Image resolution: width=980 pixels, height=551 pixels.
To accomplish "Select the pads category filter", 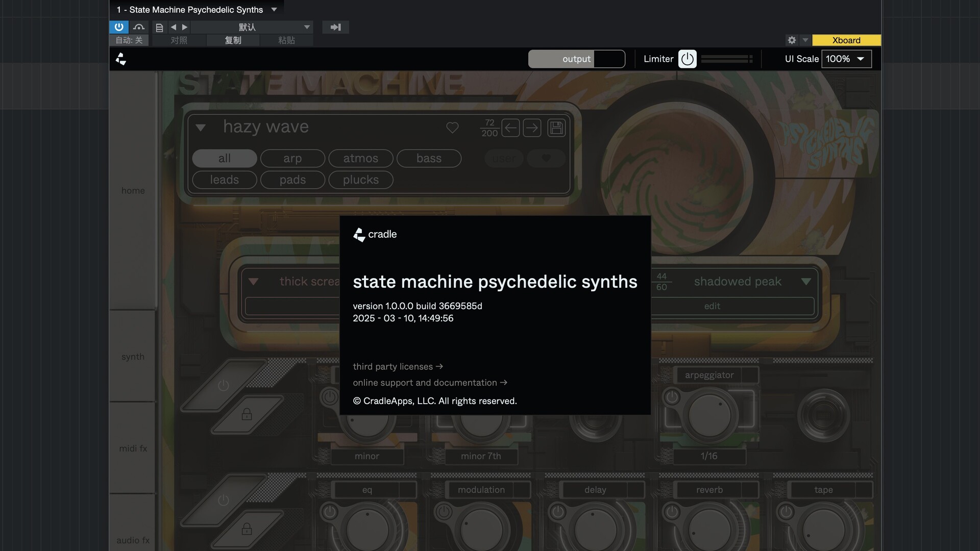I will (x=292, y=180).
